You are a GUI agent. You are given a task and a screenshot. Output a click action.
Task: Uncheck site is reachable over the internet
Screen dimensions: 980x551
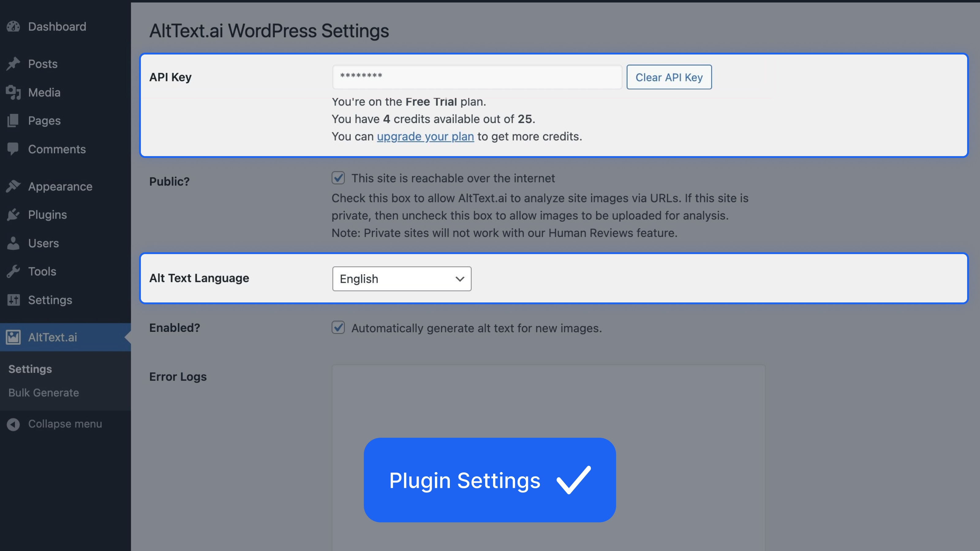click(x=338, y=178)
